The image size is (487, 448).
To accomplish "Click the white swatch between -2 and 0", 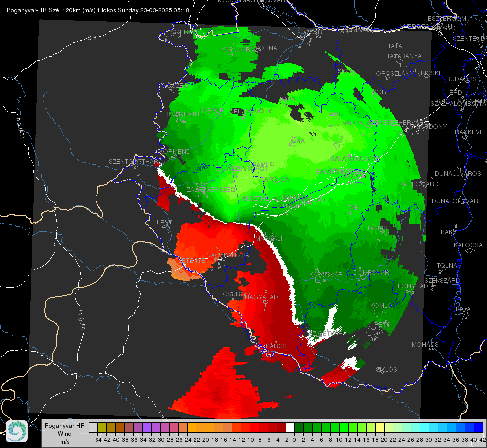I will (x=290, y=427).
